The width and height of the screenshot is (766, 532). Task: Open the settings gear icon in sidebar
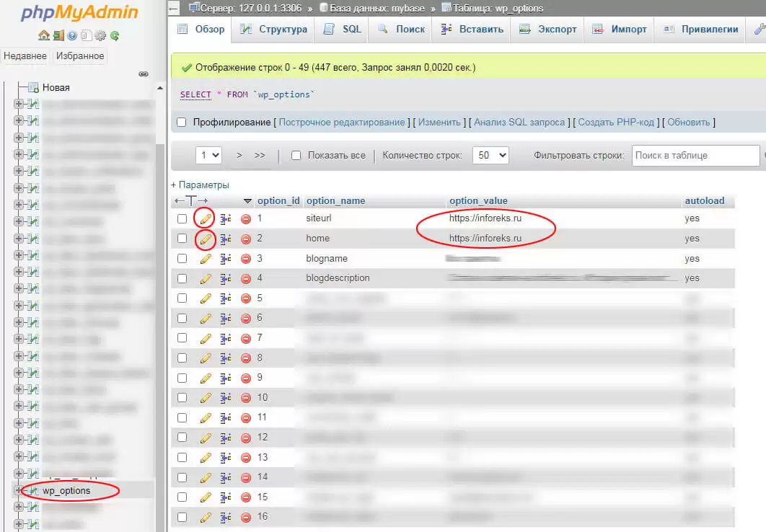pos(100,35)
